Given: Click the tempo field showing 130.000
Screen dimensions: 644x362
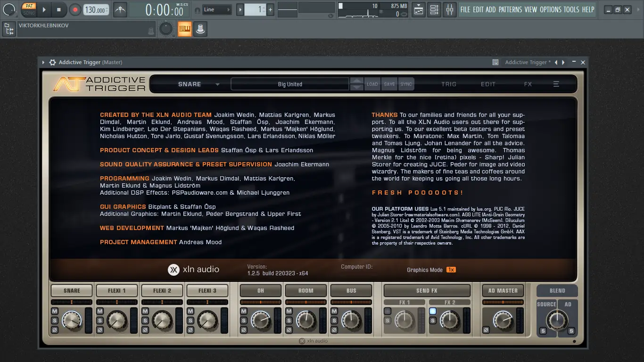Looking at the screenshot, I should [96, 9].
